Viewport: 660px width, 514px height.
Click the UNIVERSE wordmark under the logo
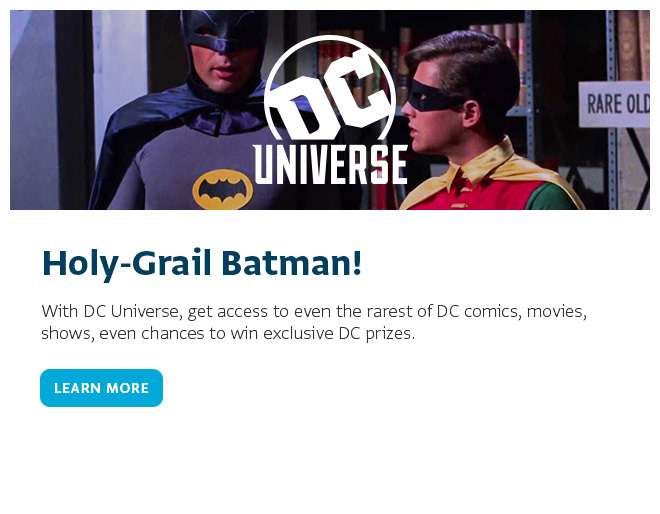(x=330, y=165)
